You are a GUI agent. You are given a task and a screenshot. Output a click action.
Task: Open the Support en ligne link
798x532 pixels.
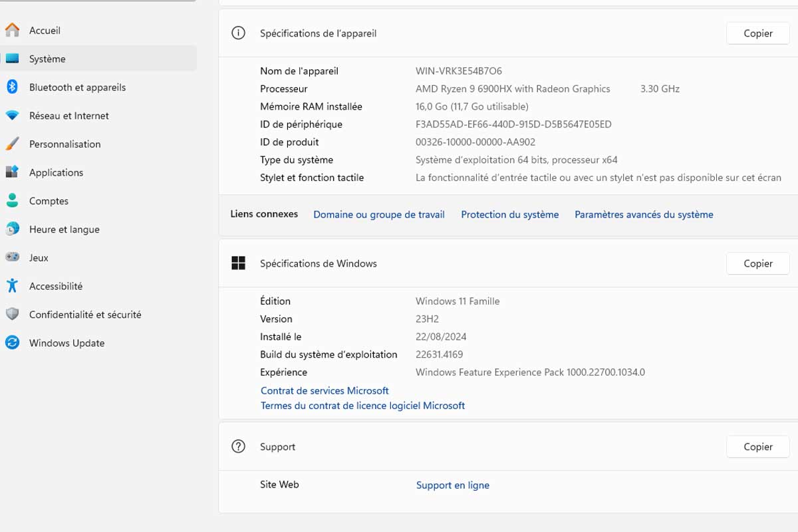(x=453, y=485)
